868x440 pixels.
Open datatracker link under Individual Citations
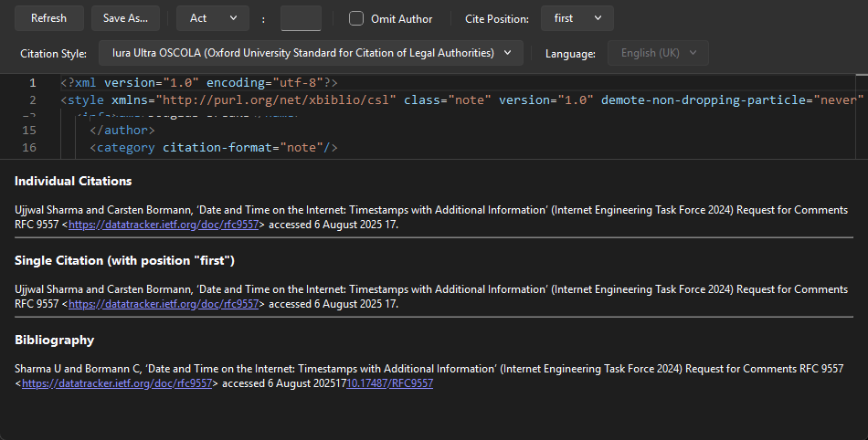[165, 225]
